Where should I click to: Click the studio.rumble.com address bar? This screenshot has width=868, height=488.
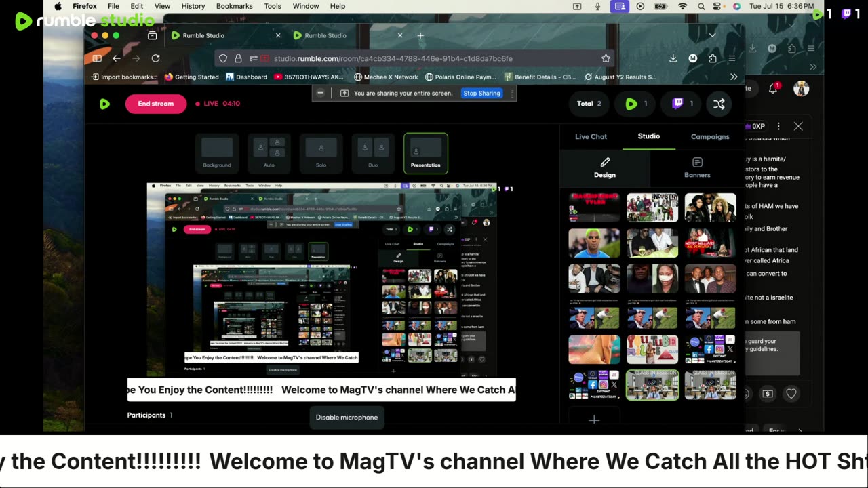(x=414, y=58)
